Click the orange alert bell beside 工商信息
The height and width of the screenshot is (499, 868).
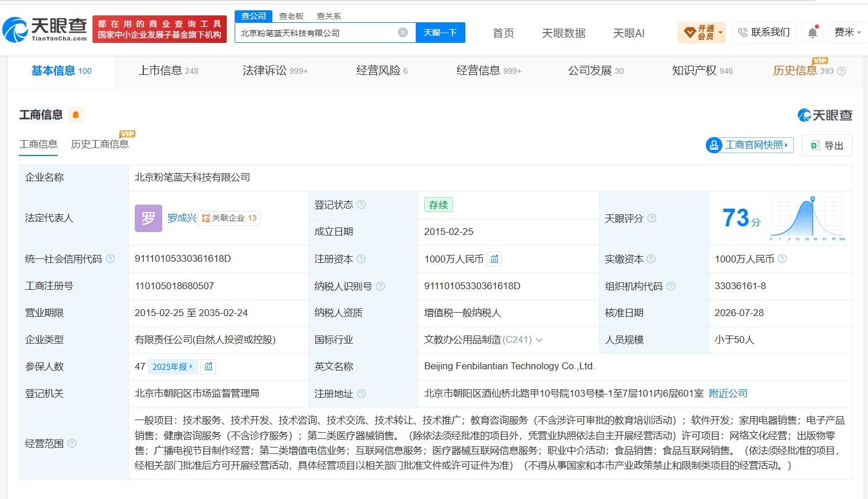click(x=75, y=115)
